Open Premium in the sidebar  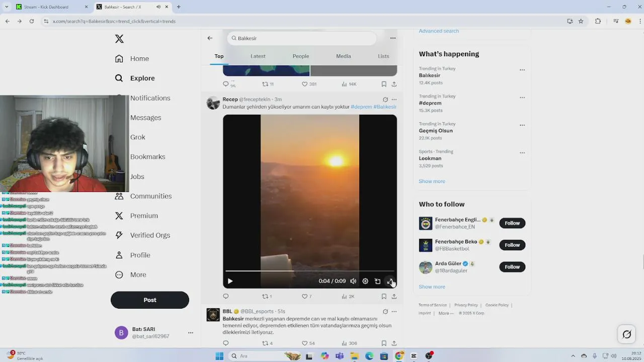[x=136, y=216]
